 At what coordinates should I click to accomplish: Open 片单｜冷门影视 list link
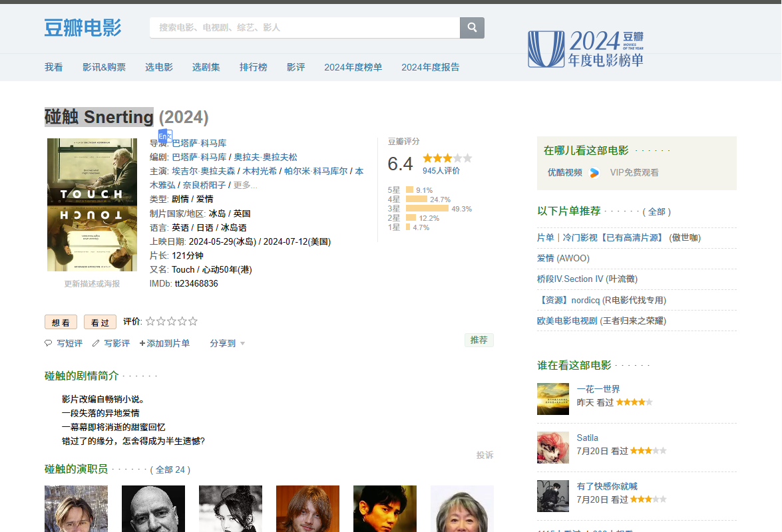(600, 237)
